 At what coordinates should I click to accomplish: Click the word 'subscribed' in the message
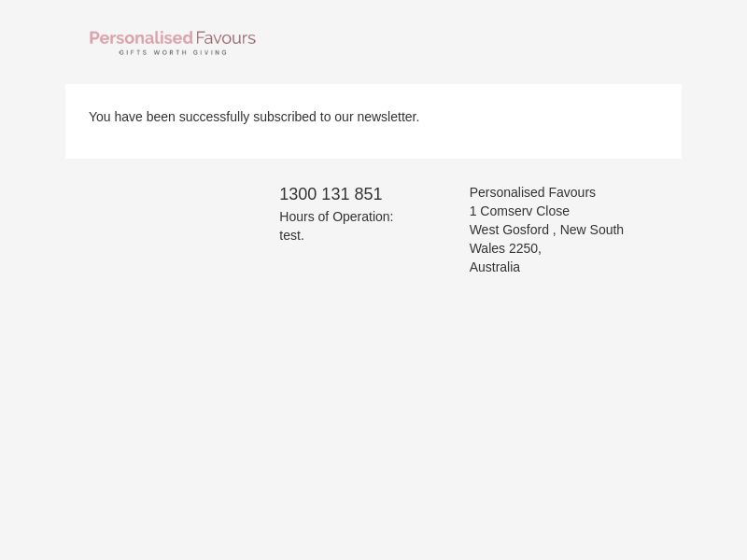pos(285,117)
